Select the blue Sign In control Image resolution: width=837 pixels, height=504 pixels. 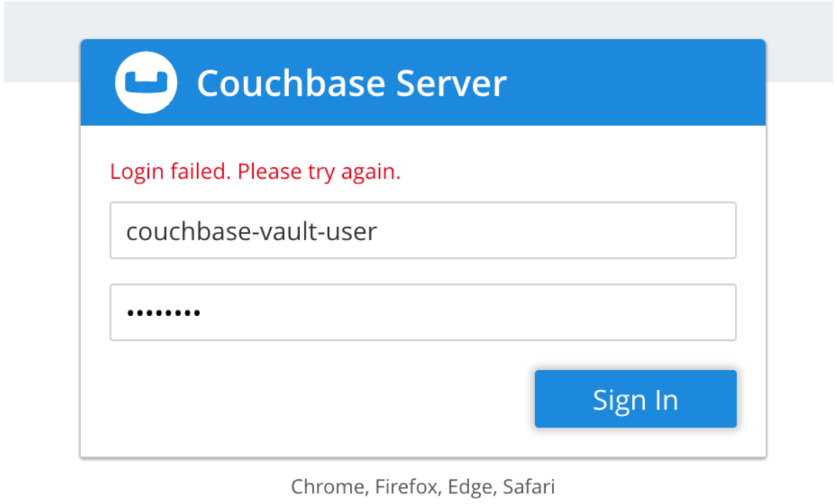pos(635,398)
